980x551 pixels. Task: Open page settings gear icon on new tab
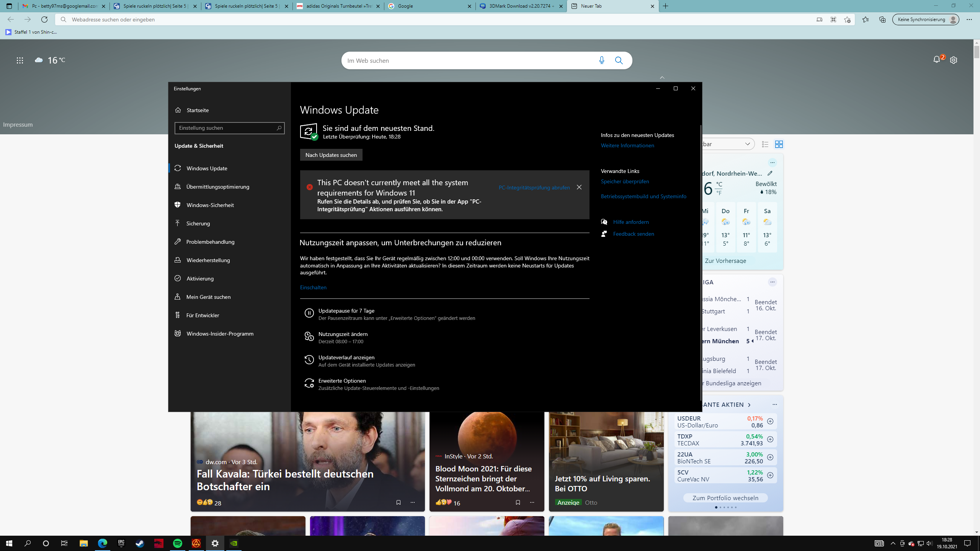pyautogui.click(x=954, y=60)
